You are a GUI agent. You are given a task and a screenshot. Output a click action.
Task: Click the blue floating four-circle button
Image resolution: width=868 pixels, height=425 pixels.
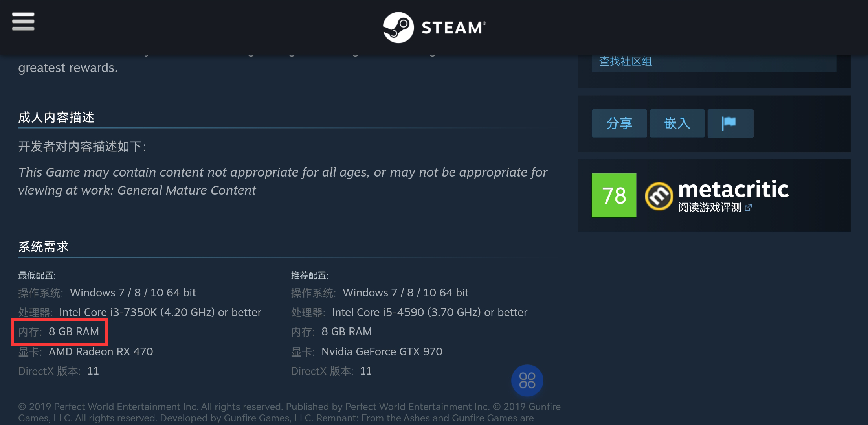point(527,380)
